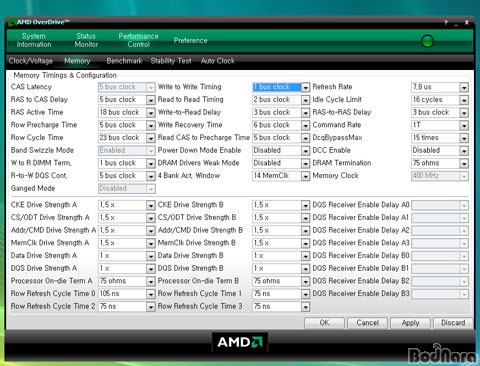Image resolution: width=480 pixels, height=366 pixels.
Task: Click the Memory Timings & Configuration heading
Action: [x=65, y=75]
